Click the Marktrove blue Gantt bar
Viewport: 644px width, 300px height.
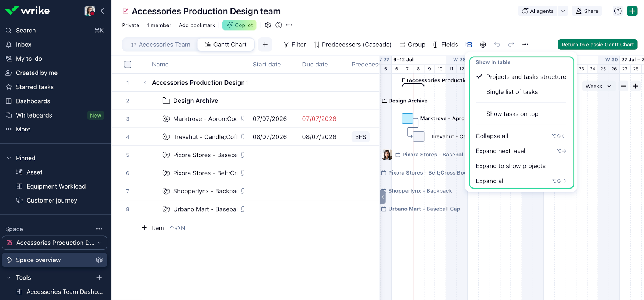[408, 119]
